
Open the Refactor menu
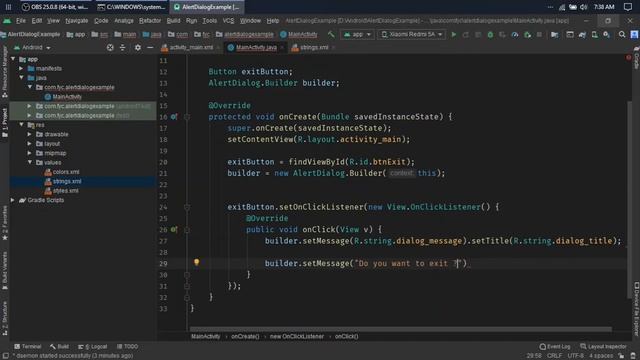149,21
